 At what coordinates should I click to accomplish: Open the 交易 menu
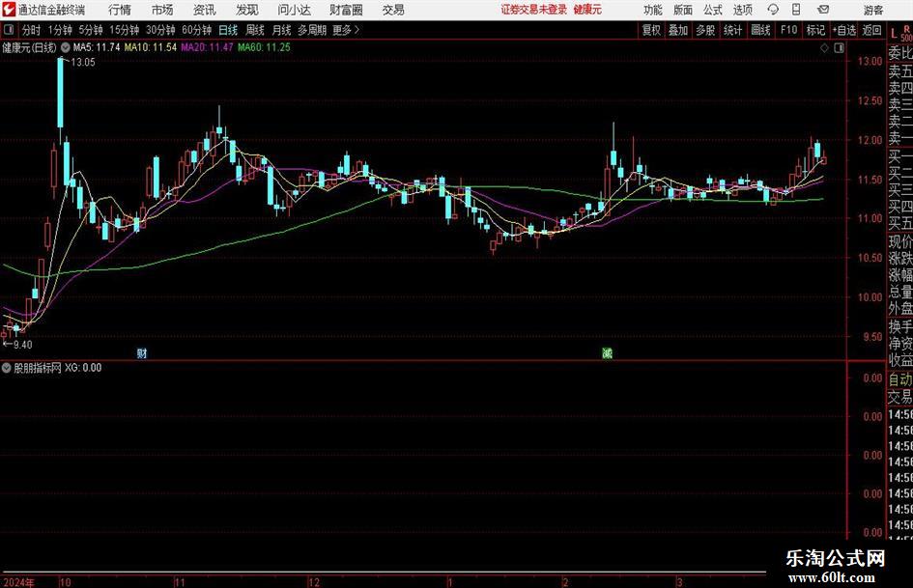(393, 10)
